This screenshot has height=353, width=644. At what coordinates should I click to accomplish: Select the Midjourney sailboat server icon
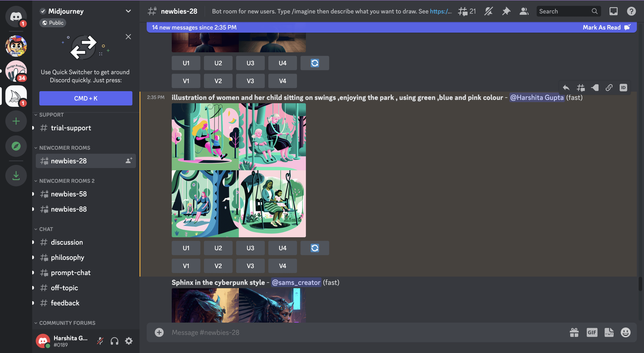click(16, 96)
